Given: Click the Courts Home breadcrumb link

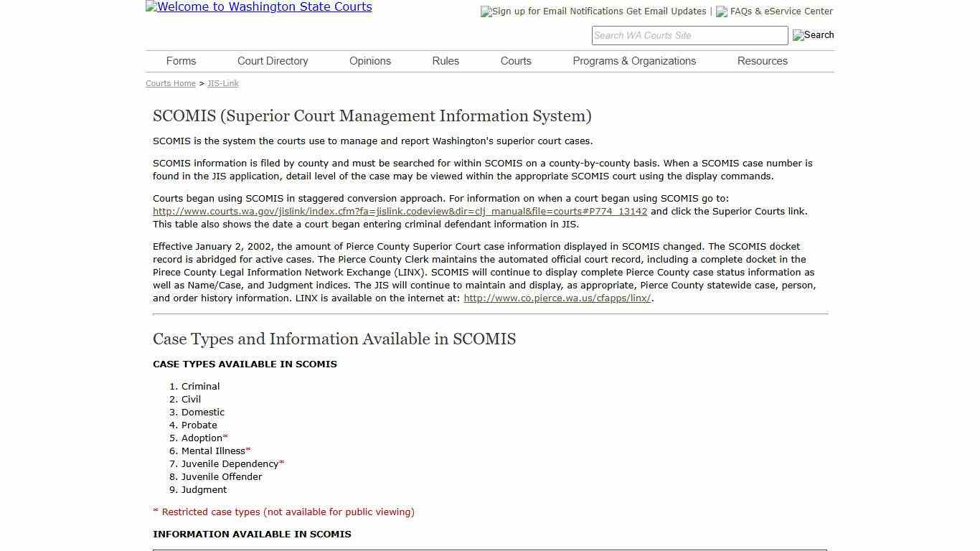Looking at the screenshot, I should pos(170,83).
